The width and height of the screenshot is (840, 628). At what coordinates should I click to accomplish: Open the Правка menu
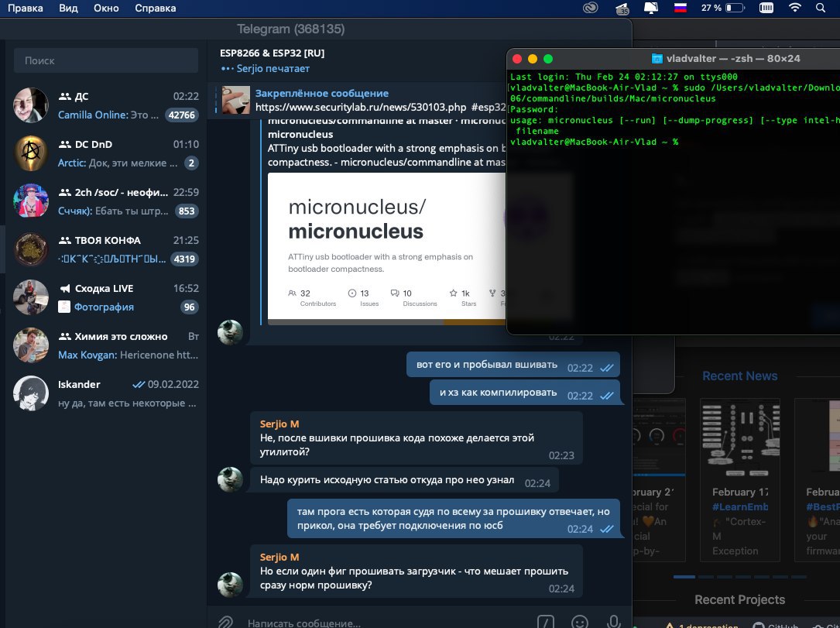click(x=26, y=8)
